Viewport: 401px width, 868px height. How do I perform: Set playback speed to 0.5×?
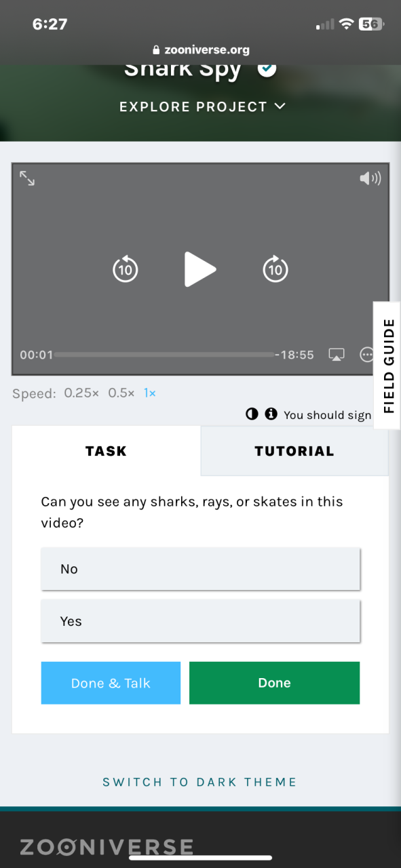(x=121, y=393)
